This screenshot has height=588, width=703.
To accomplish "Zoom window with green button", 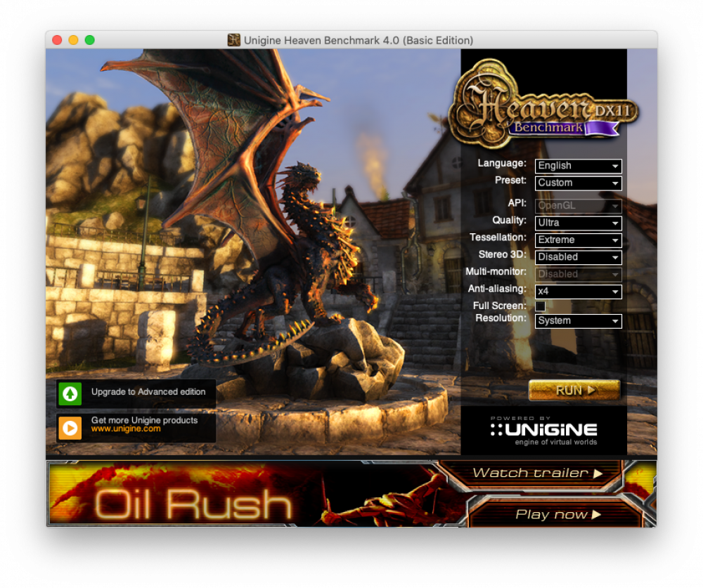I will (x=90, y=40).
